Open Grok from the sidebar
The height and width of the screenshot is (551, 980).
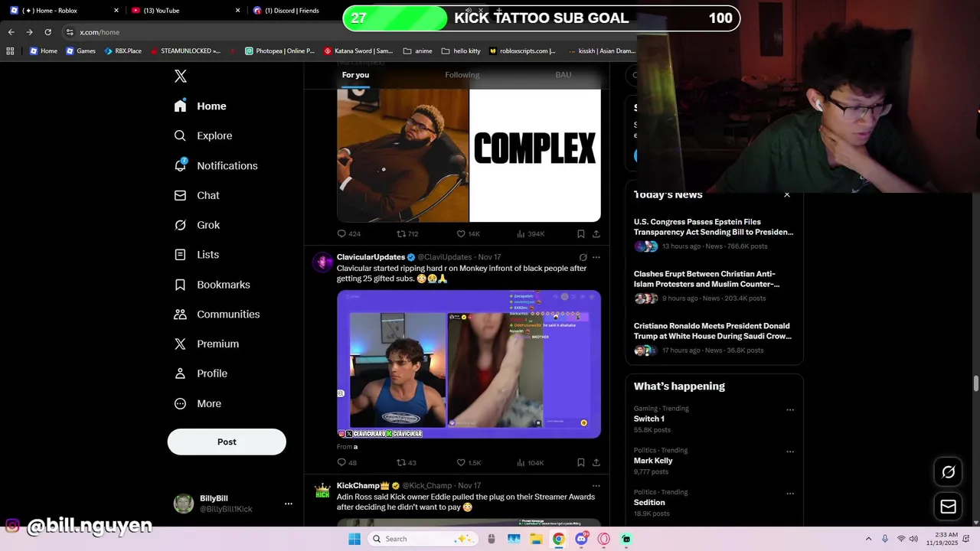(x=197, y=225)
